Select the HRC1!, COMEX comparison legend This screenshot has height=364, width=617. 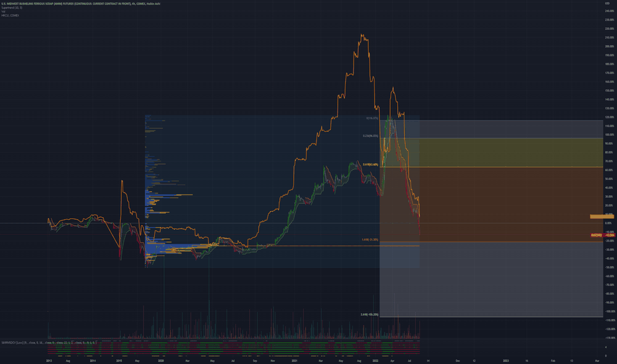(10, 15)
